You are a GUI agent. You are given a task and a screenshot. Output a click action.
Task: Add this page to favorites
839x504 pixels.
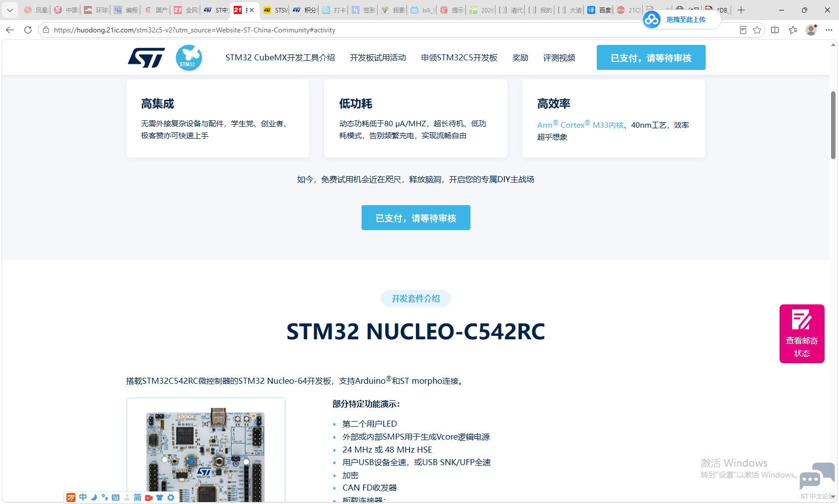(757, 30)
